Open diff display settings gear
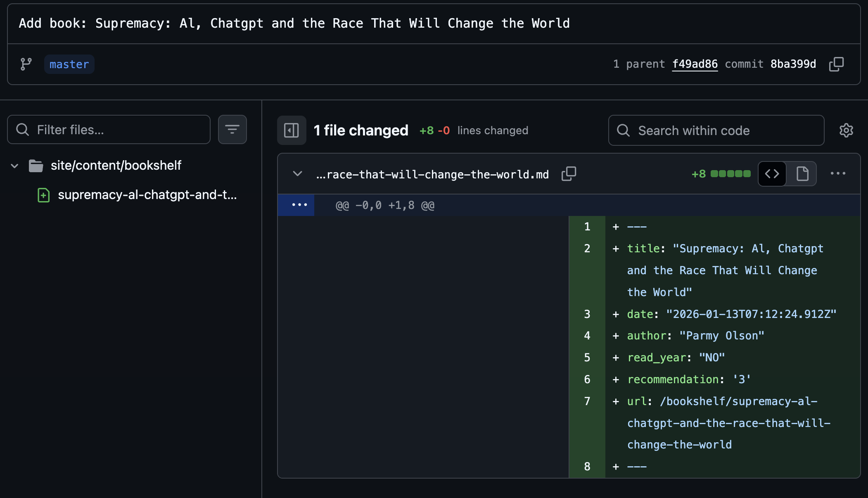The width and height of the screenshot is (868, 498). click(x=846, y=130)
